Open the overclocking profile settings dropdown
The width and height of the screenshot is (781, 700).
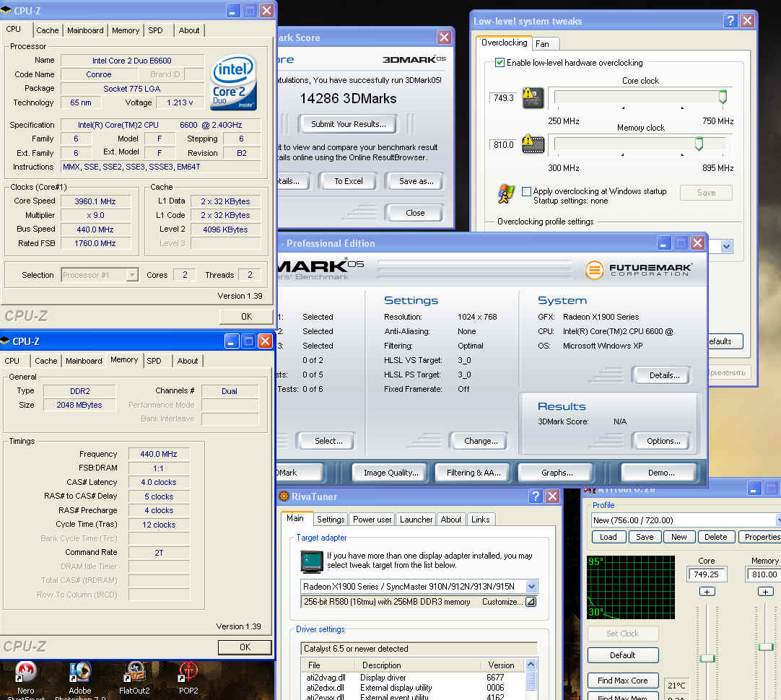click(x=726, y=246)
